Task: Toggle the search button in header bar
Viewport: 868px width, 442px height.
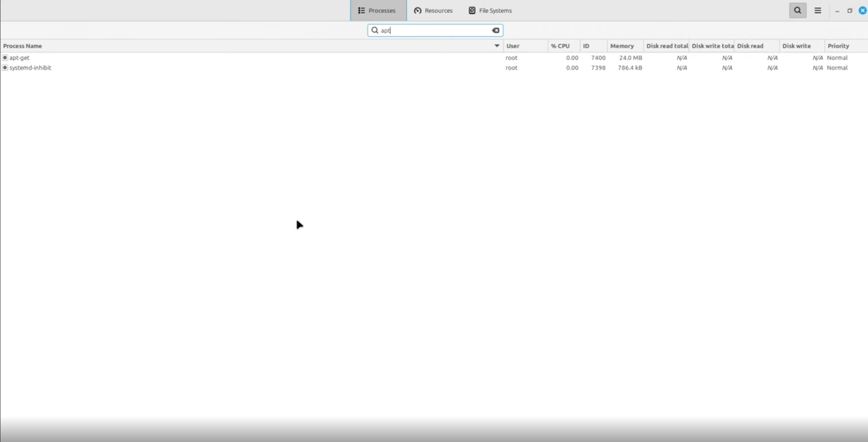Action: coord(798,11)
